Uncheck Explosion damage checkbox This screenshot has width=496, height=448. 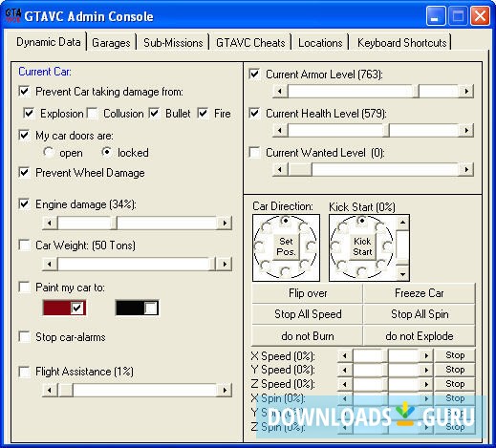coord(29,114)
